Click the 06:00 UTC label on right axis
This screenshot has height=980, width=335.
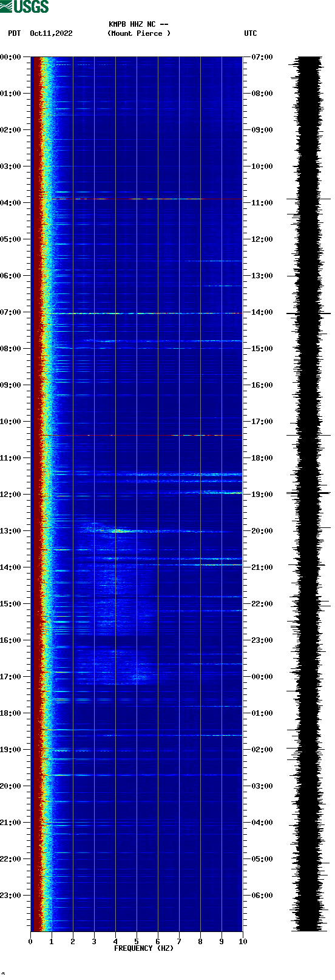262,896
